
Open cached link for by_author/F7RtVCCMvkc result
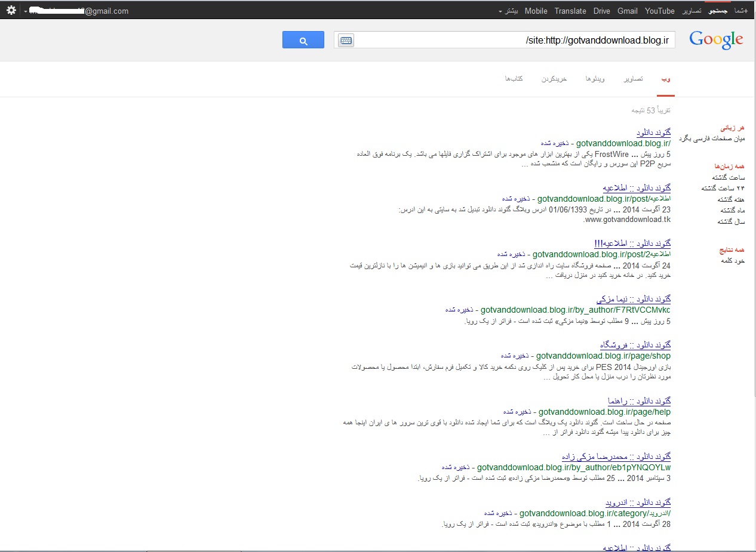coord(460,310)
